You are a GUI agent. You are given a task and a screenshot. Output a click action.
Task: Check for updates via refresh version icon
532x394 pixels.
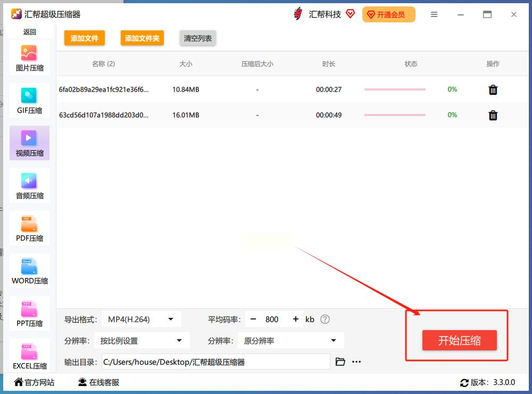[x=464, y=383]
